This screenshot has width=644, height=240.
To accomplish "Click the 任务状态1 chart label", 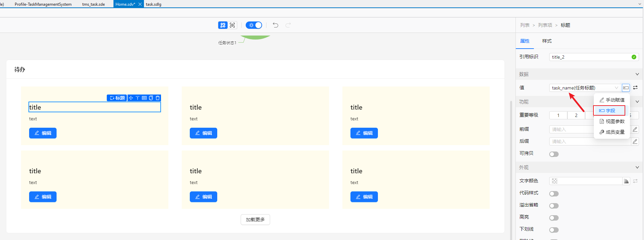I will tap(227, 43).
